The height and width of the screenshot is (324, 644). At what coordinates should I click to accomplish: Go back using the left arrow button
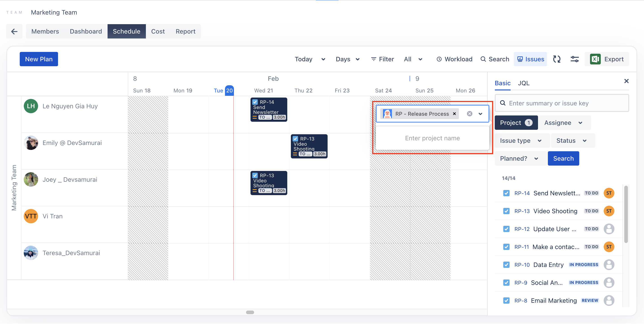tap(14, 32)
